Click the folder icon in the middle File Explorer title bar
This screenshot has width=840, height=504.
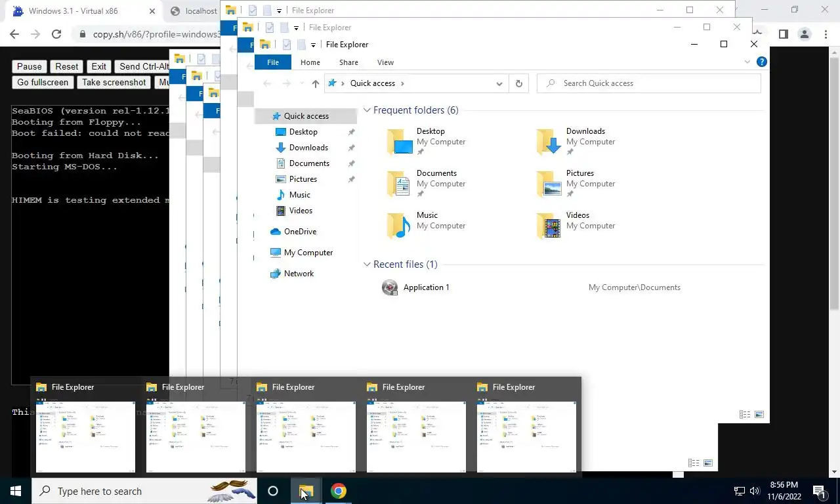tap(248, 28)
